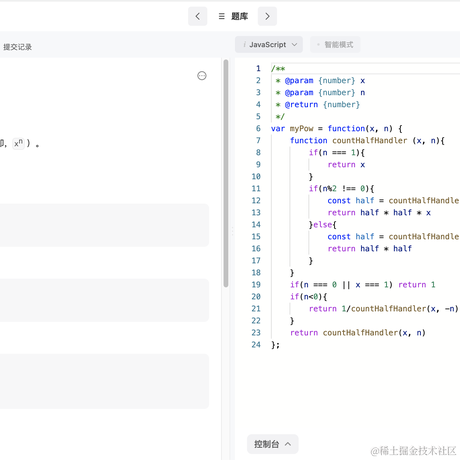Open the 题库 problem list

pyautogui.click(x=233, y=16)
